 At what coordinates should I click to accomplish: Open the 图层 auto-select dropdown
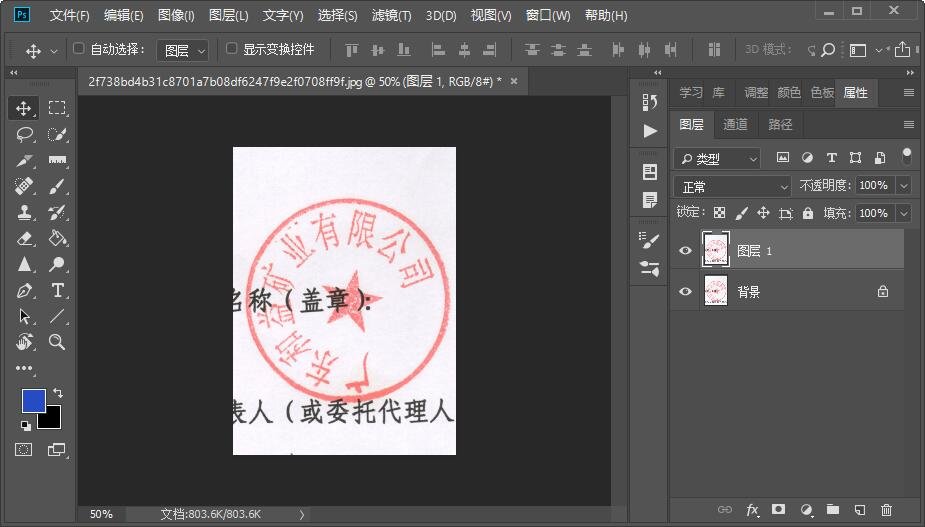click(x=182, y=51)
